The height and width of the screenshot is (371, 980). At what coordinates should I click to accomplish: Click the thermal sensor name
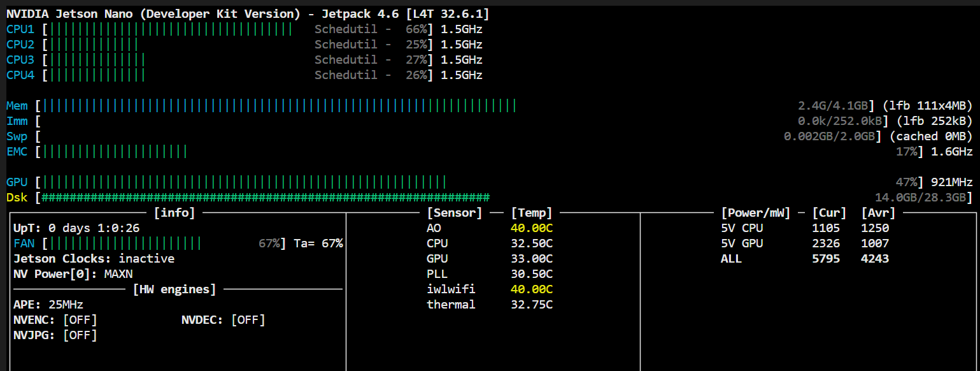pyautogui.click(x=451, y=305)
